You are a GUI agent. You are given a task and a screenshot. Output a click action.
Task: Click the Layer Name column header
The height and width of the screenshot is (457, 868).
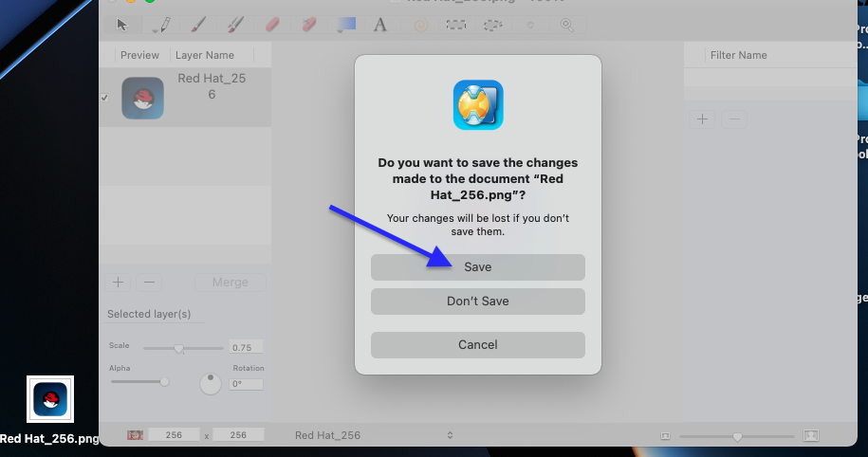point(205,55)
